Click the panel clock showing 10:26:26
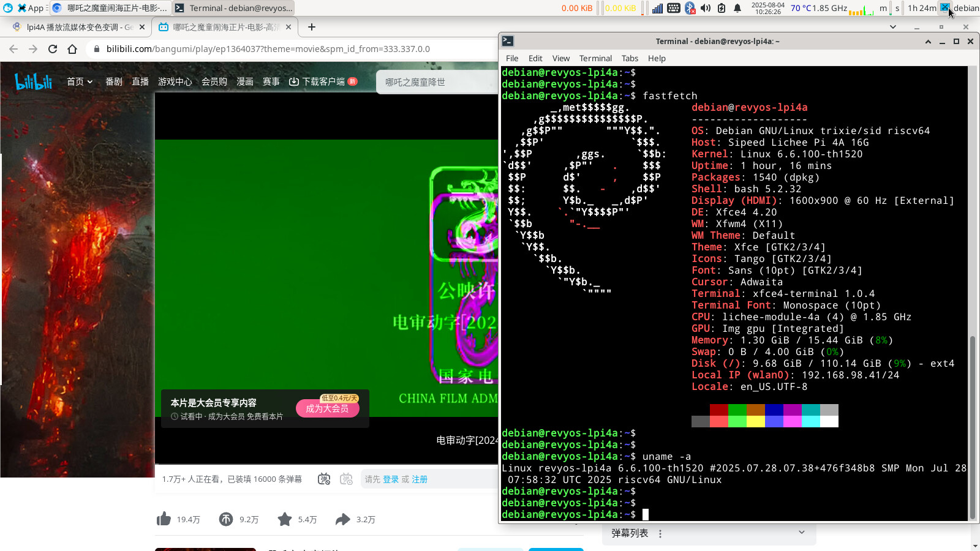980x551 pixels. (768, 8)
